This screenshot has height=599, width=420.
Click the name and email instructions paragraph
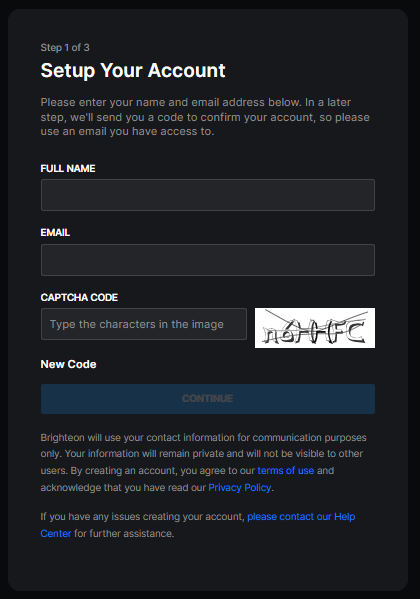point(205,117)
